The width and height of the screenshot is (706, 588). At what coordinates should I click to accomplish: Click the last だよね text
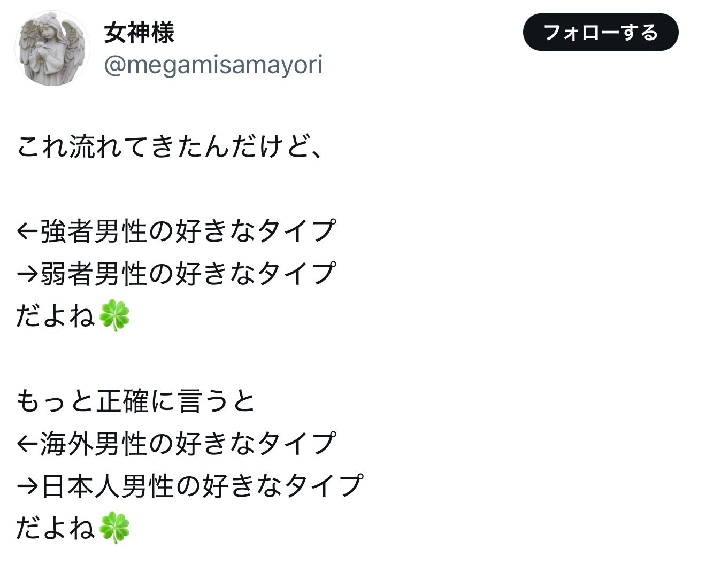56,528
